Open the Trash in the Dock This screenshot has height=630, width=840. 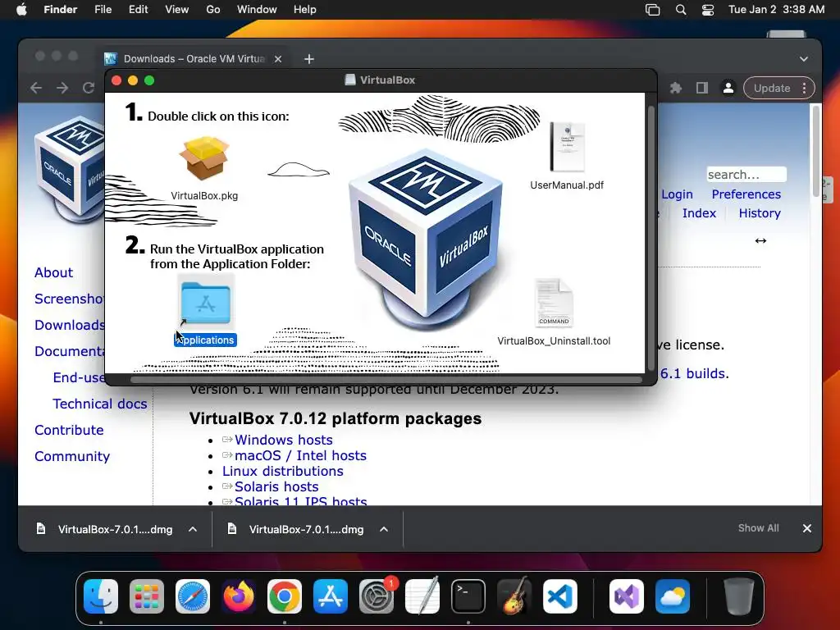tap(739, 596)
